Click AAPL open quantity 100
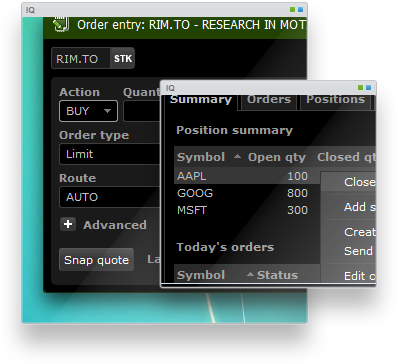The height and width of the screenshot is (364, 398). [297, 176]
